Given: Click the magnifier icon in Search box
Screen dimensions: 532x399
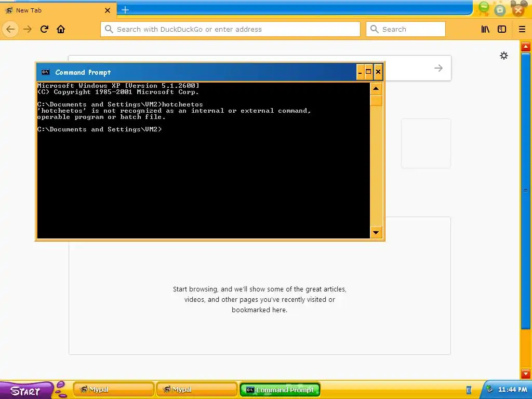Looking at the screenshot, I should pos(374,29).
